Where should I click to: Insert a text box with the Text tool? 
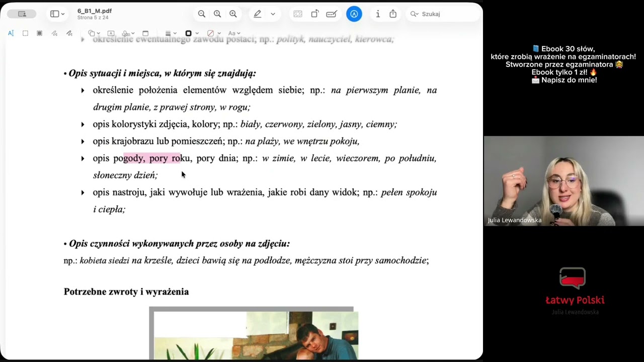point(111,33)
